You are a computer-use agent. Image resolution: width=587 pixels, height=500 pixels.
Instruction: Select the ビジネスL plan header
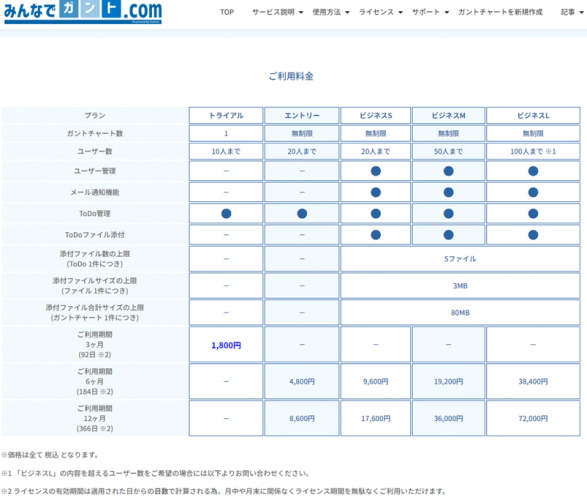pos(533,116)
